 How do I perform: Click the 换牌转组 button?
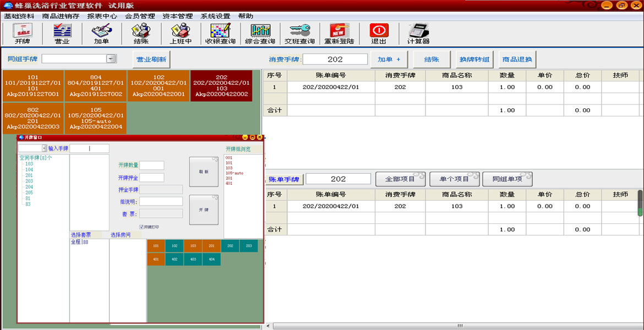click(474, 59)
